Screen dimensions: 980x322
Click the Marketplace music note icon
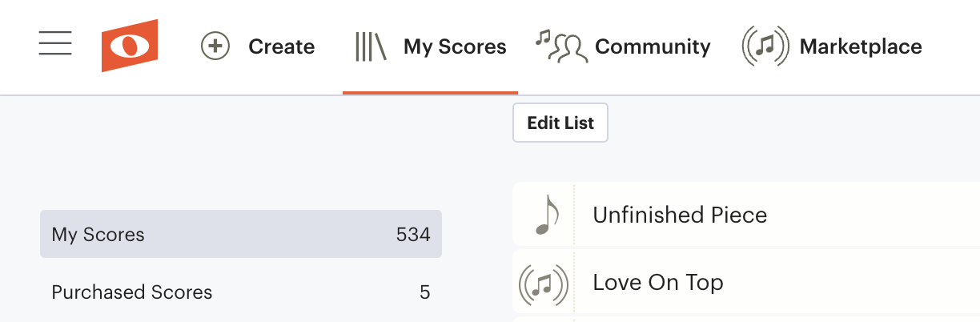click(x=766, y=46)
